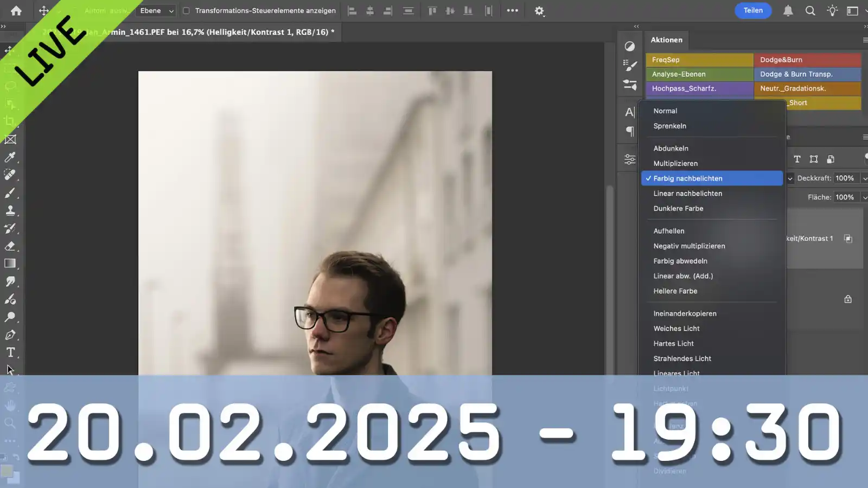Select the Frame tool in toolbar
Screen dimensions: 868x488
[x=10, y=139]
